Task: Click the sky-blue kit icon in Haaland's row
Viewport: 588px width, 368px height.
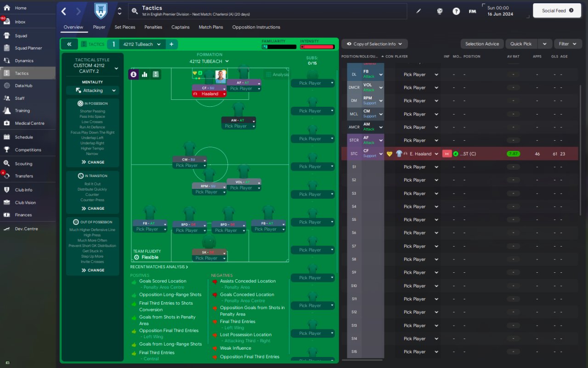Action: pyautogui.click(x=399, y=154)
